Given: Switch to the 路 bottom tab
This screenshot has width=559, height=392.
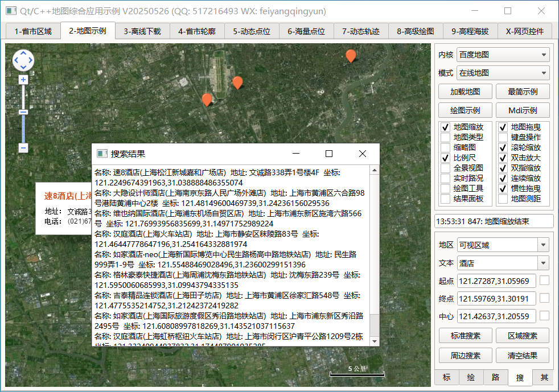Looking at the screenshot, I should 496,377.
